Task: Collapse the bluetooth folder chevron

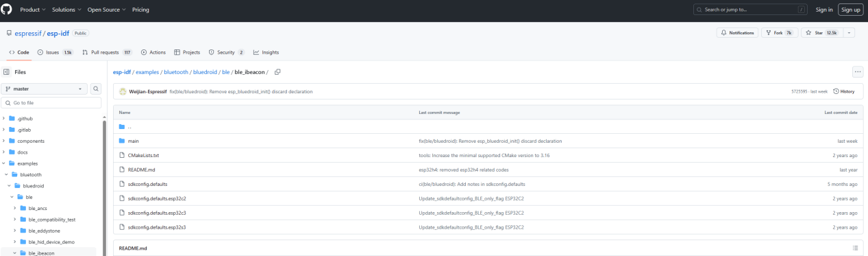Action: [x=7, y=174]
